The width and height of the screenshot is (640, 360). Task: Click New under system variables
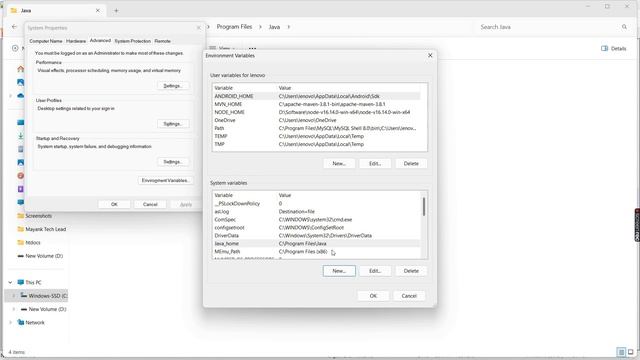pos(339,271)
